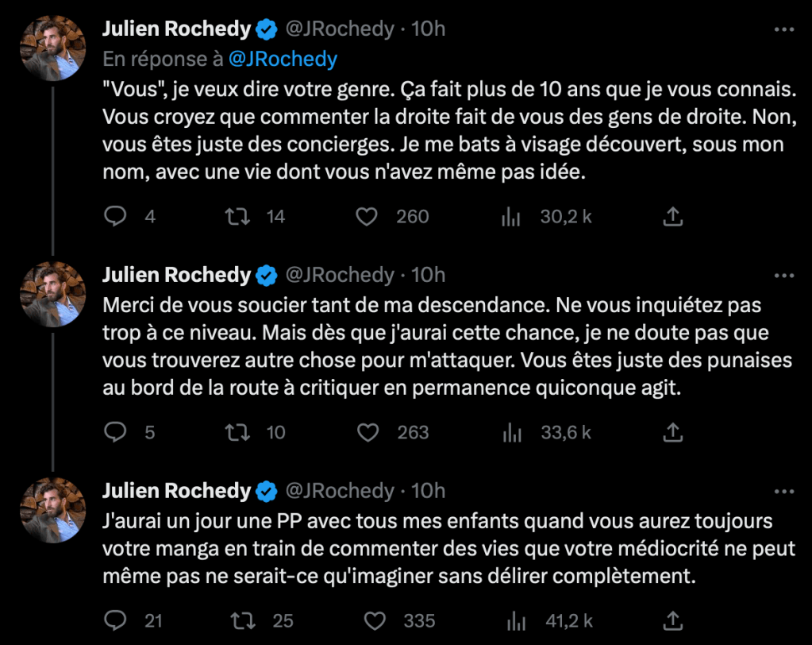View analytics showing 30,2 k views
Viewport: 812px width, 645px height.
click(510, 216)
